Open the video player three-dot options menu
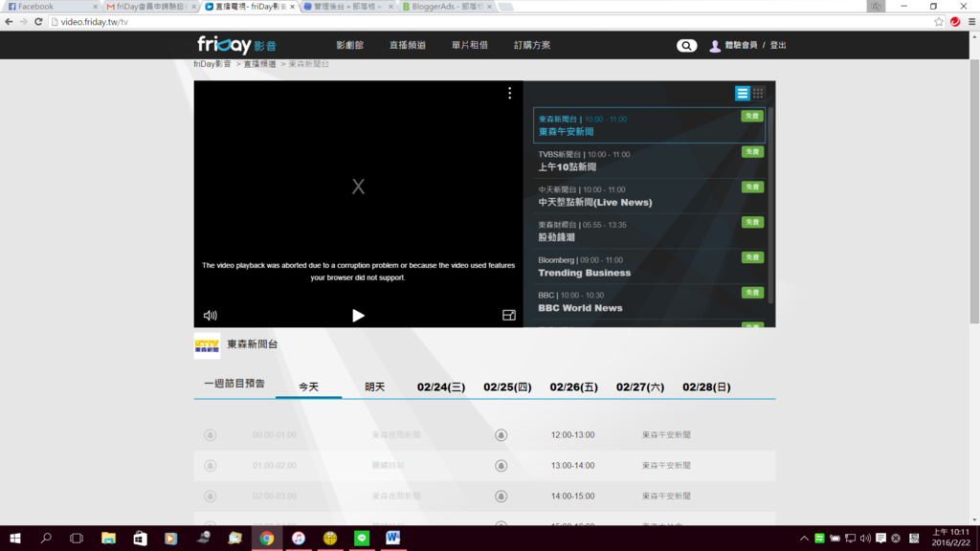980x551 pixels. [x=509, y=93]
